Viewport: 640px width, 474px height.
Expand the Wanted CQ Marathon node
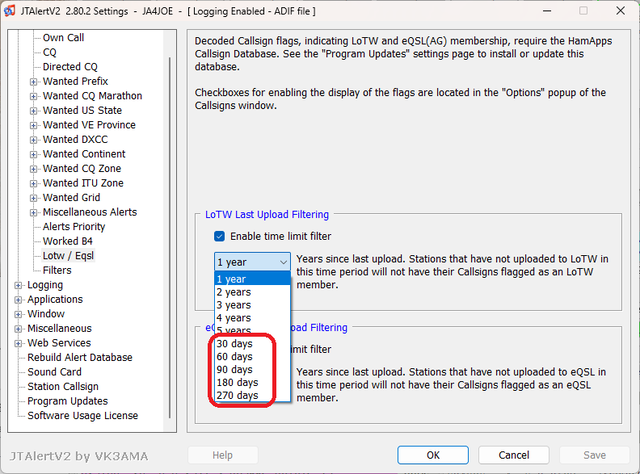coord(33,96)
